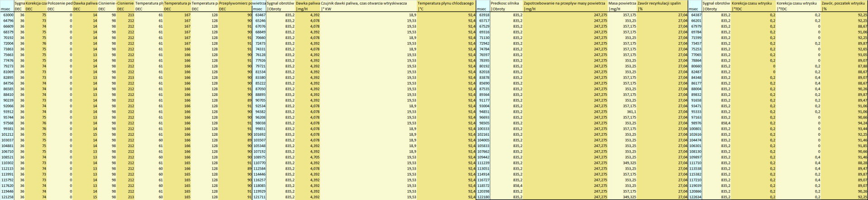Click the msec value 81069
The width and height of the screenshot is (868, 200).
(7, 72)
